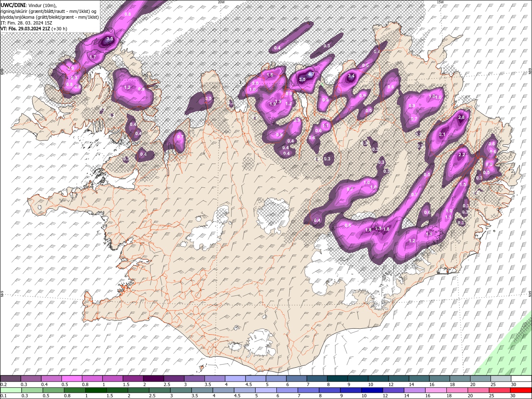This screenshot has height=399, width=532.
Task: Click the '4.7' snowfall value on map
Action: [x=311, y=74]
